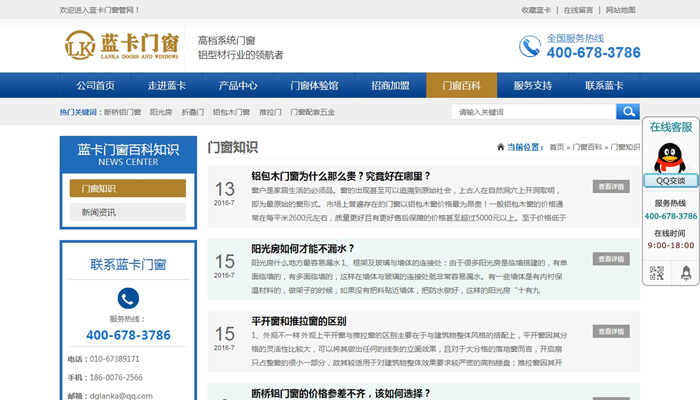The width and height of the screenshot is (700, 400).
Task: Click the QQ交谈 chat button
Action: (671, 180)
